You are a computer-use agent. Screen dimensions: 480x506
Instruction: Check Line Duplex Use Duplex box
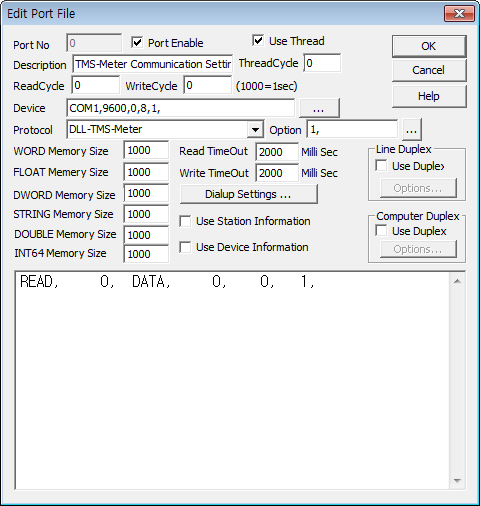click(x=381, y=166)
